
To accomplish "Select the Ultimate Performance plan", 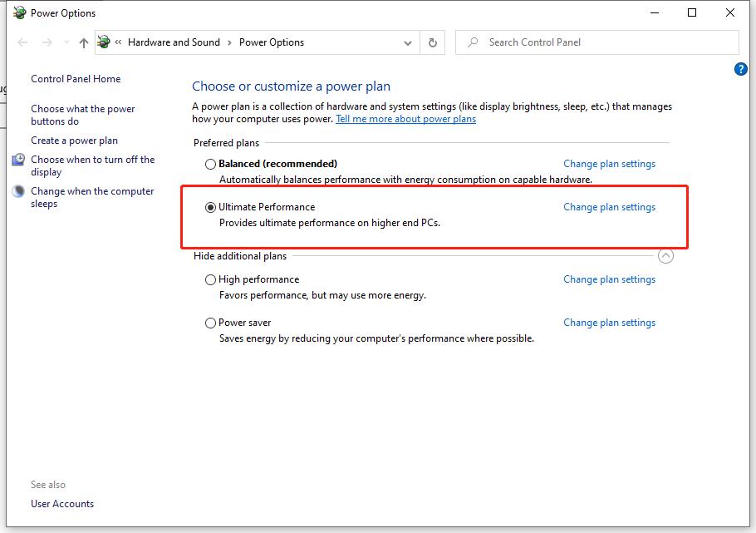I will pyautogui.click(x=210, y=207).
